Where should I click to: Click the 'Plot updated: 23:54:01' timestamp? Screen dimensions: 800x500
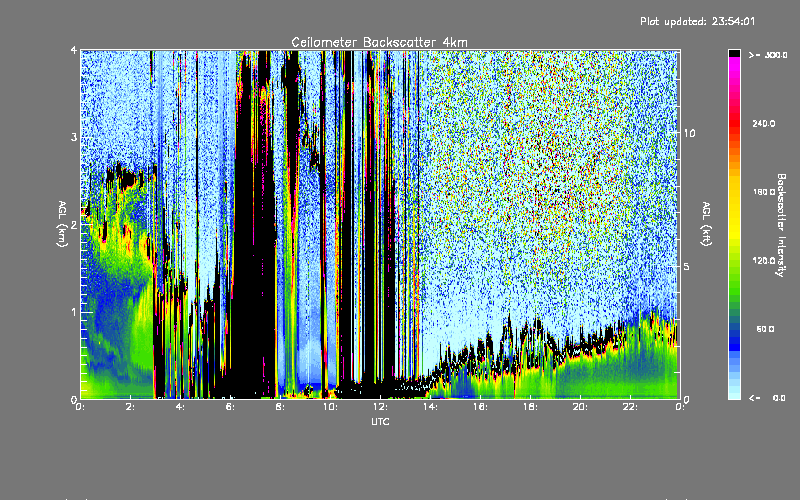click(697, 21)
